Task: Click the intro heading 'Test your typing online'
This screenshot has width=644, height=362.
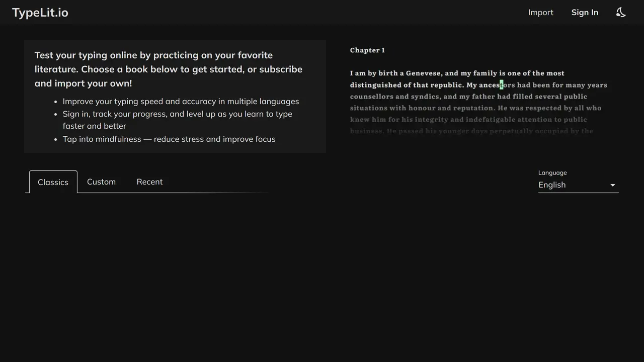Action: pyautogui.click(x=169, y=69)
